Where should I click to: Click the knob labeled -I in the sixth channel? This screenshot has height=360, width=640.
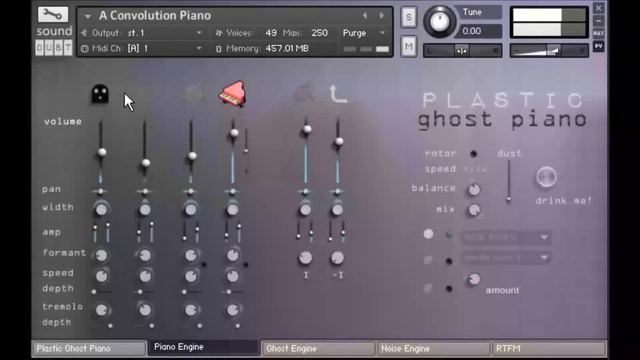337,258
